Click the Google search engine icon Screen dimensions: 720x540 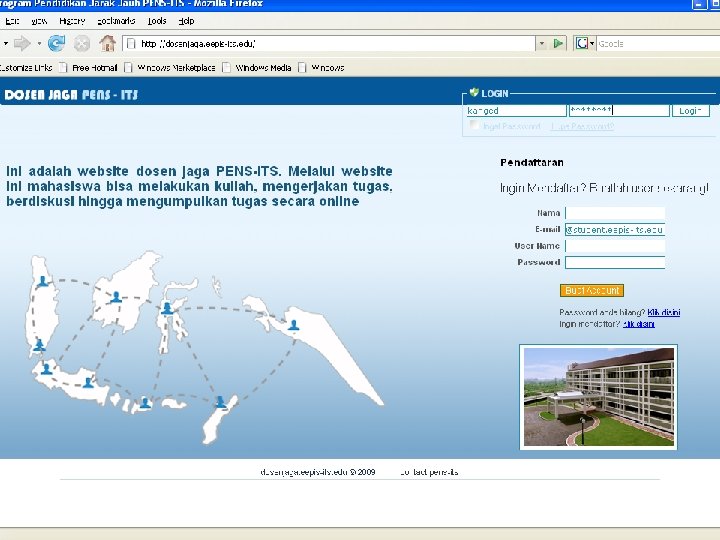581,44
